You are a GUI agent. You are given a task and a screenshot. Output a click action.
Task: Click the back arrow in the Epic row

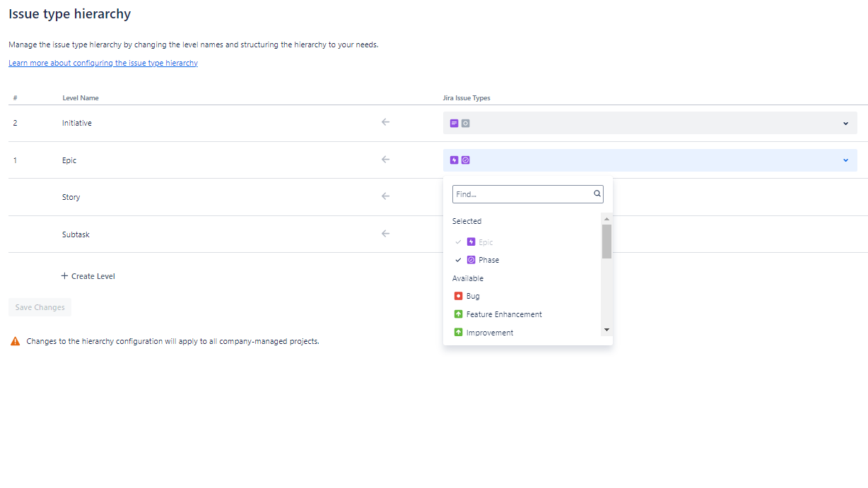click(385, 160)
